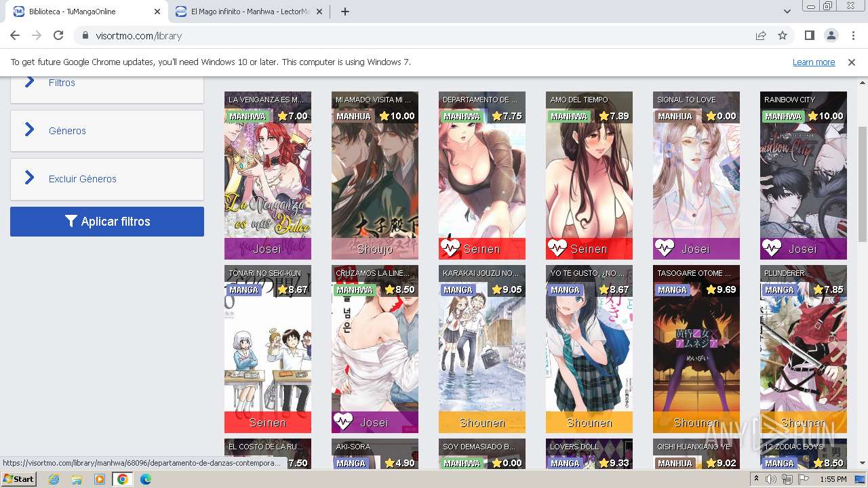Screen dimensions: 868x488
Task: Open the tab search dropdown
Action: (787, 12)
